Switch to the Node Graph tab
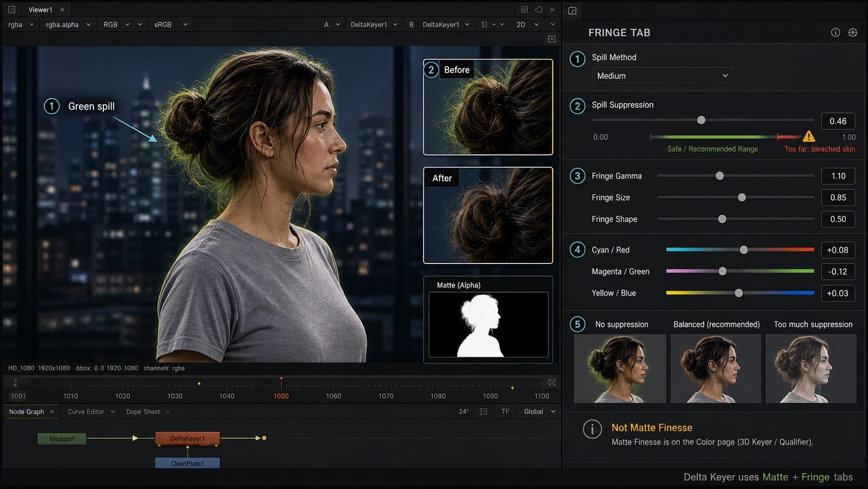Image resolution: width=868 pixels, height=489 pixels. tap(26, 412)
